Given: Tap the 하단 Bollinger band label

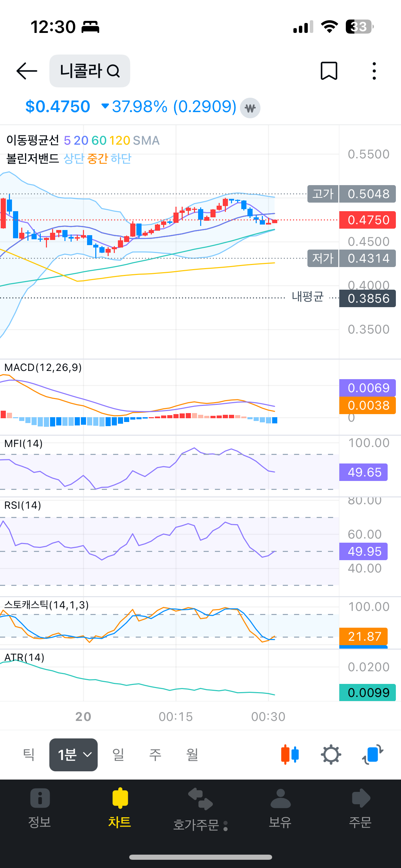Looking at the screenshot, I should click(x=121, y=159).
